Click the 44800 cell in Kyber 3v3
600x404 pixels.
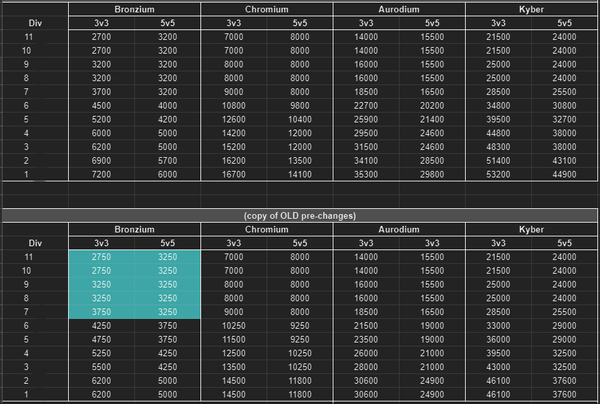[499, 133]
